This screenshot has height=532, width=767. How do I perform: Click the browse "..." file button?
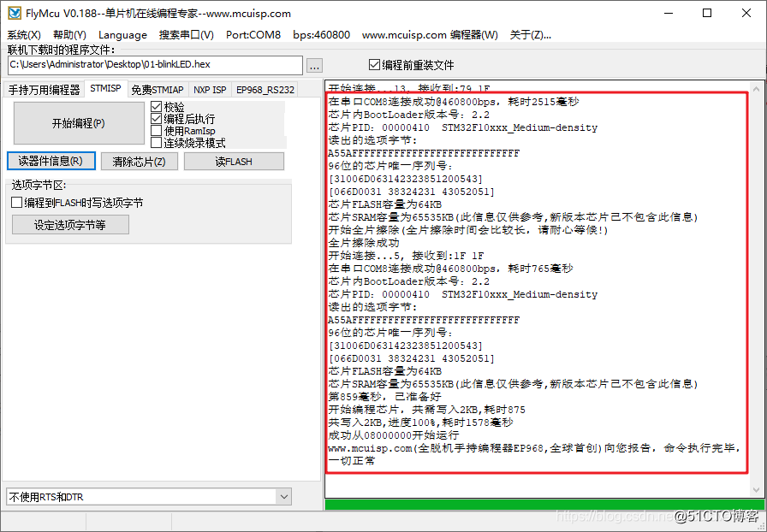pos(314,66)
